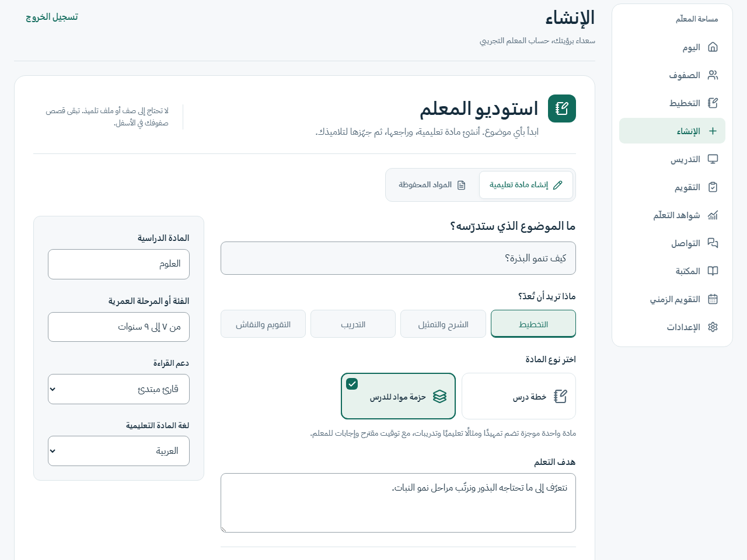Click the المادة الدراسية field showing العلوم
747x560 pixels.
pos(118,264)
